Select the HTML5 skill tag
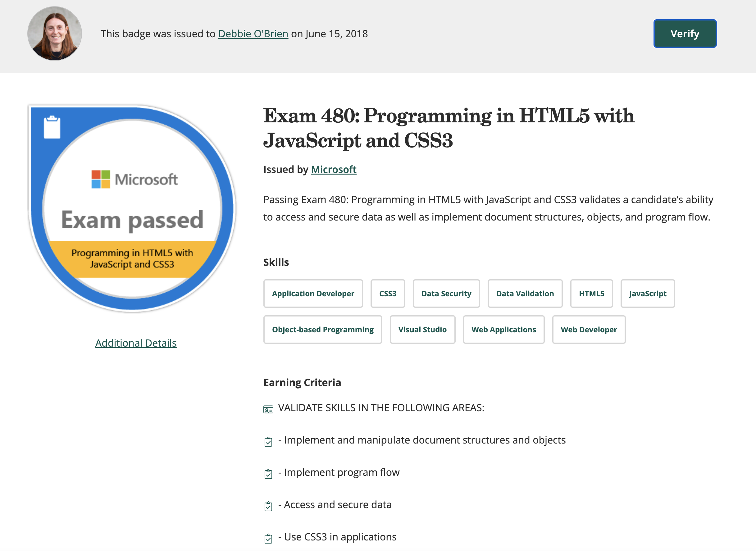Image resolution: width=756 pixels, height=551 pixels. click(591, 294)
